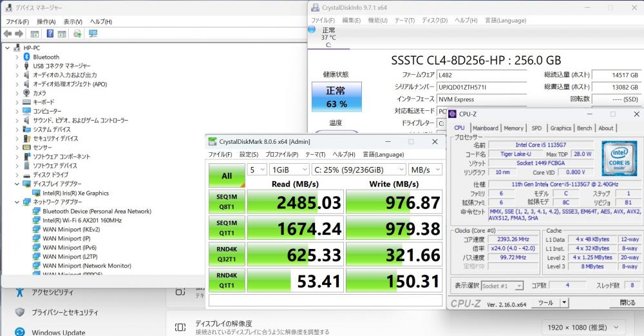Click the update driver icon in Device Manager toolbar
The image size is (644, 336).
click(77, 34)
